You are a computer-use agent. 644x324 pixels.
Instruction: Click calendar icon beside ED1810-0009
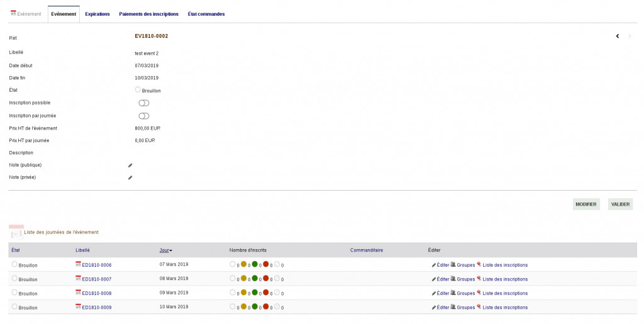pyautogui.click(x=78, y=306)
